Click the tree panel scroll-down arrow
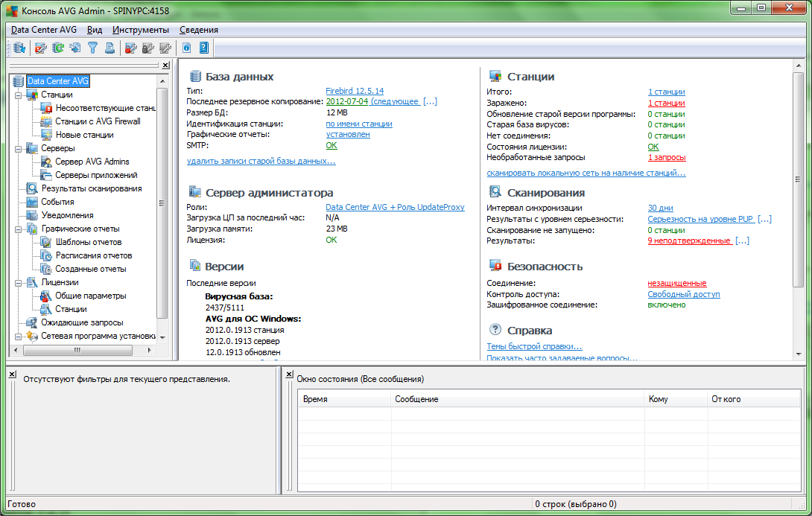 coord(162,337)
